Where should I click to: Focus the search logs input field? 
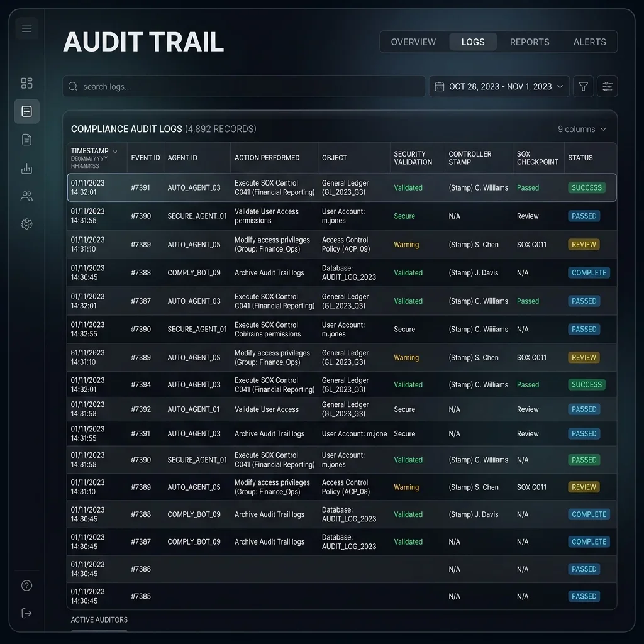(x=244, y=86)
